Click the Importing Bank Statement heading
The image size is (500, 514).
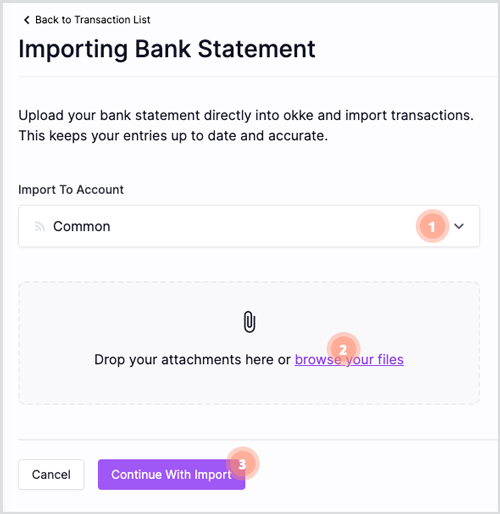(167, 49)
